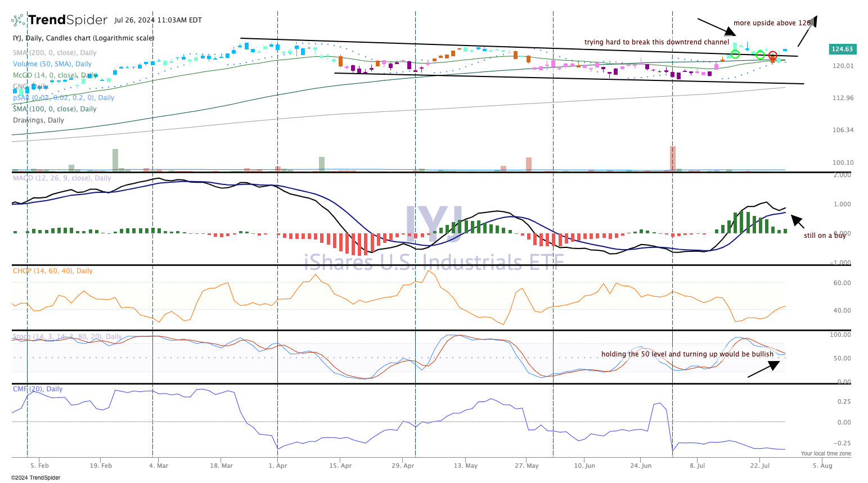Click the large gray upward arrow near 126
This screenshot has height=483, width=868.
tap(807, 31)
